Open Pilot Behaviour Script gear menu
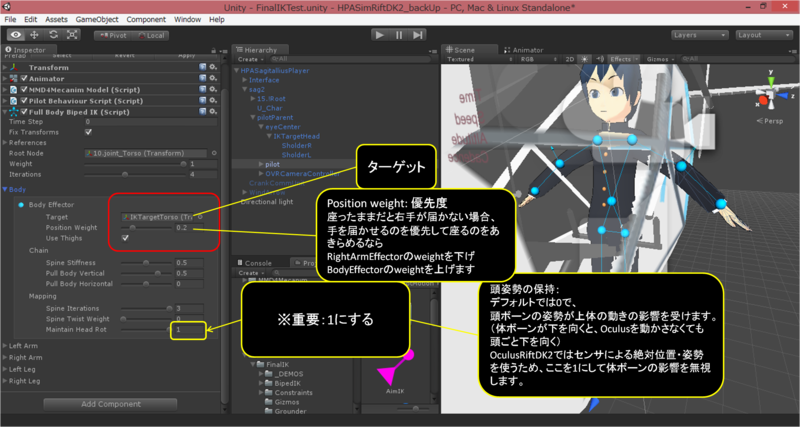Image resolution: width=800 pixels, height=427 pixels. 213,101
